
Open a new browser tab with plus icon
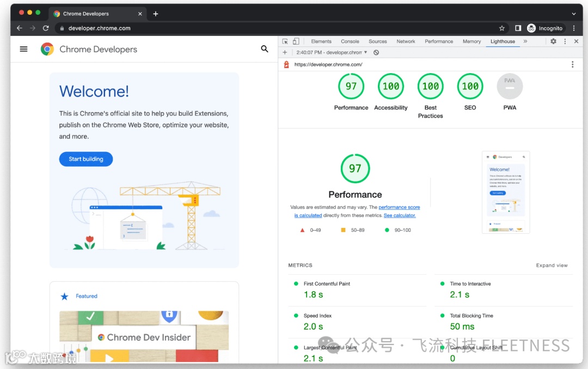(x=156, y=14)
